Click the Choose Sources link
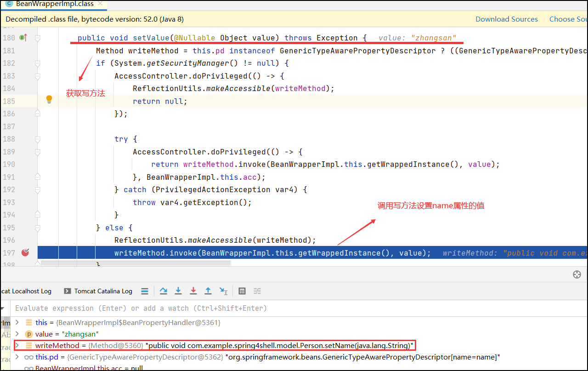This screenshot has width=588, height=371. (568, 19)
